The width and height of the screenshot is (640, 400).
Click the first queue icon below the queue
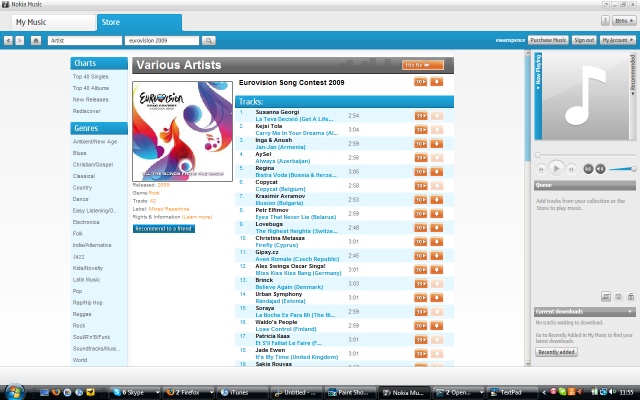606,296
